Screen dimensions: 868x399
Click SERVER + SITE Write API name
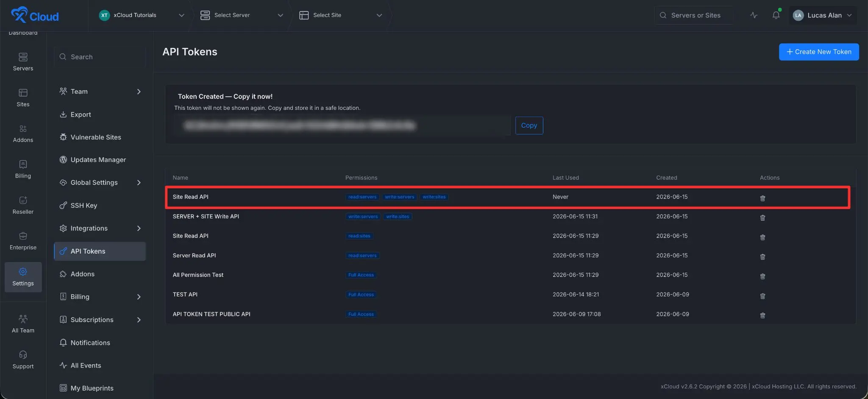(x=206, y=217)
